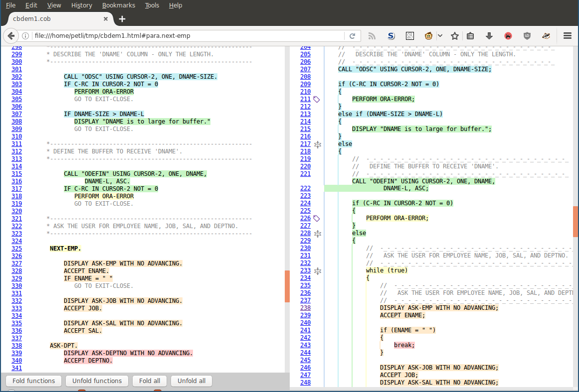Show bookmarks list clipboard icon
This screenshot has height=392, width=579.
pos(470,36)
